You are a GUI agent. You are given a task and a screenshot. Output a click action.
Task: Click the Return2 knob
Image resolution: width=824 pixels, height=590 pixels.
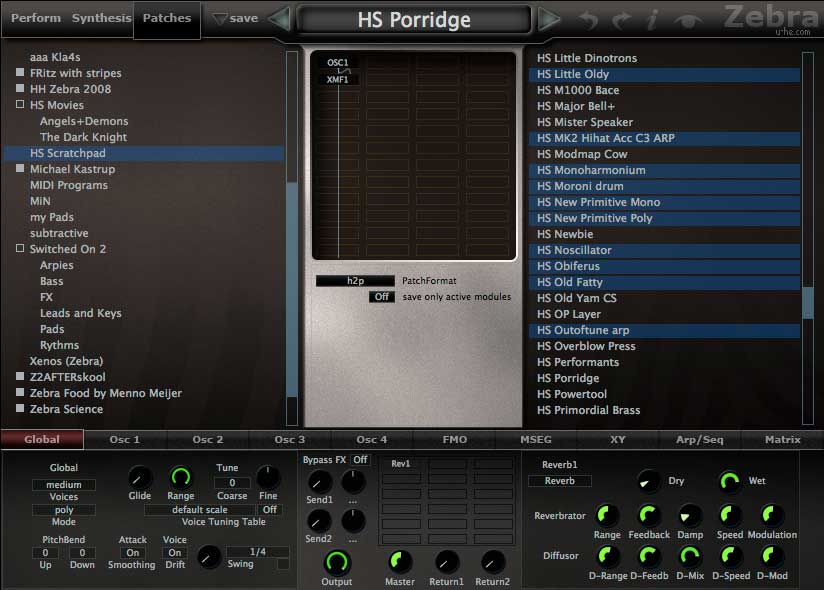[x=492, y=563]
